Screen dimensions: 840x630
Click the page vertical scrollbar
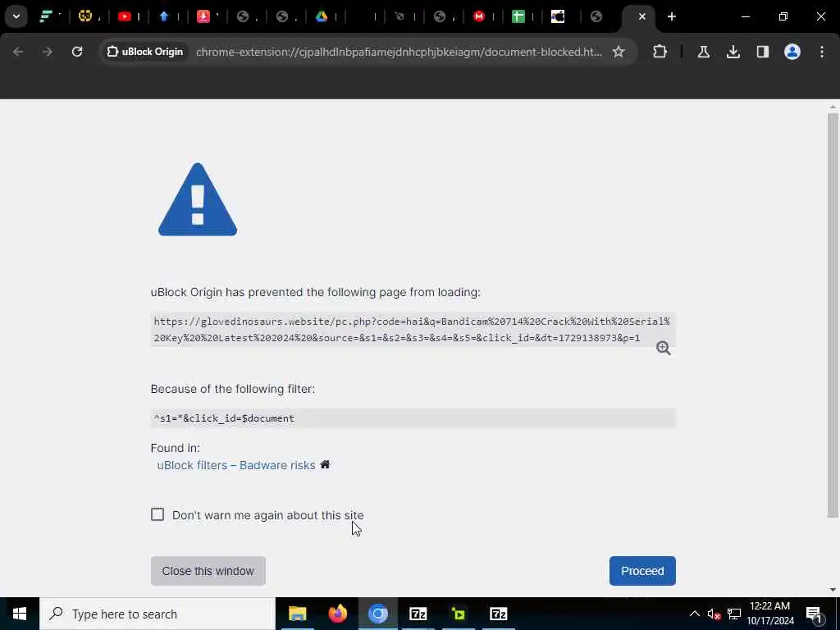pos(833,315)
